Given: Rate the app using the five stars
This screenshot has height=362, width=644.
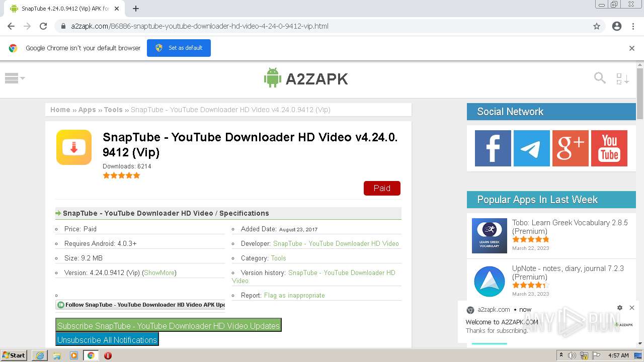Looking at the screenshot, I should [x=121, y=175].
